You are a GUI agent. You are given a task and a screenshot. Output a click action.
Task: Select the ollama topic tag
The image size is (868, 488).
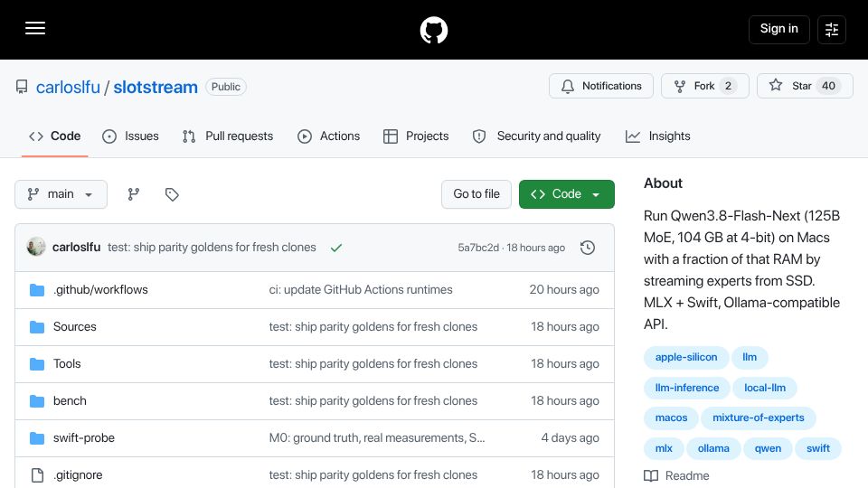pos(713,448)
